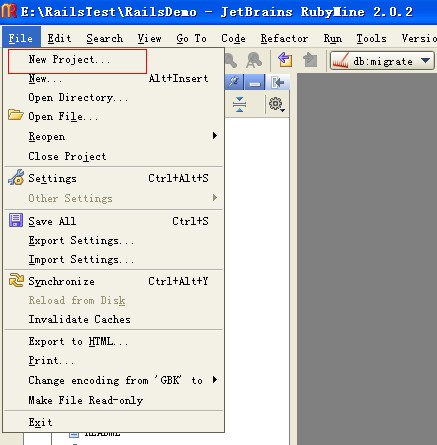437x445 pixels.
Task: Choose Export Settings...
Action: pyautogui.click(x=114, y=240)
